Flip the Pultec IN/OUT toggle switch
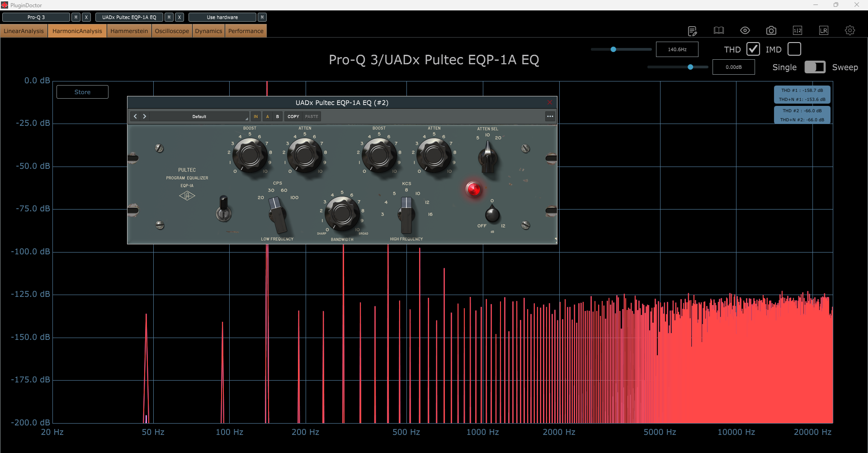The height and width of the screenshot is (453, 868). (223, 209)
